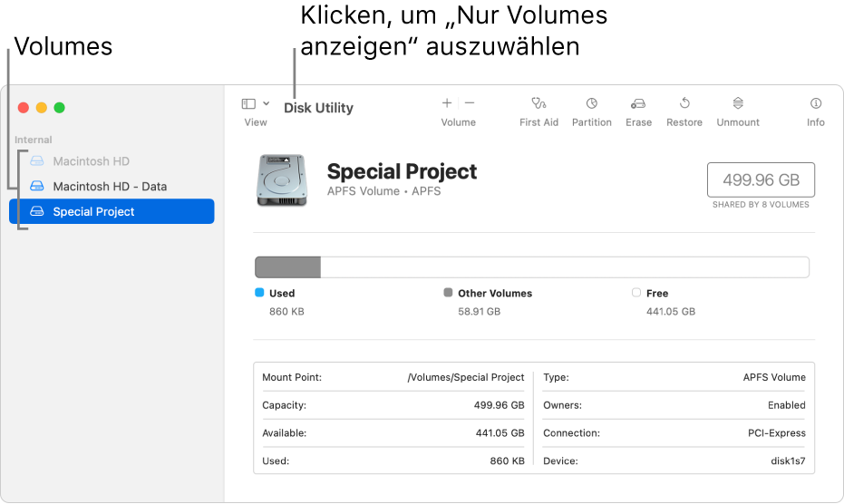This screenshot has width=844, height=504.
Task: Click the gray Other Volumes swatch
Action: pos(448,293)
